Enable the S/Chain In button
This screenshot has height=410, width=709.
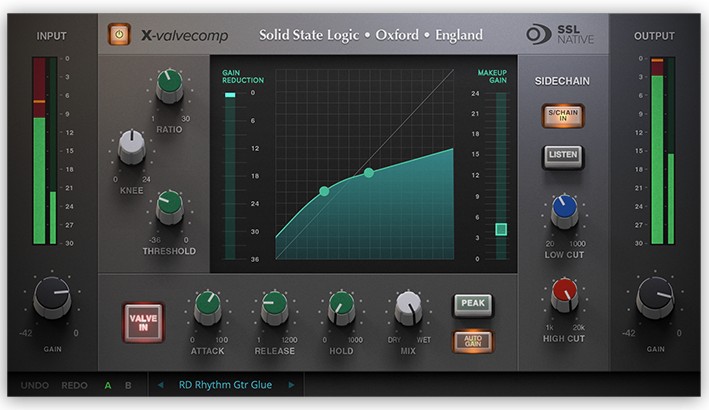tap(563, 115)
